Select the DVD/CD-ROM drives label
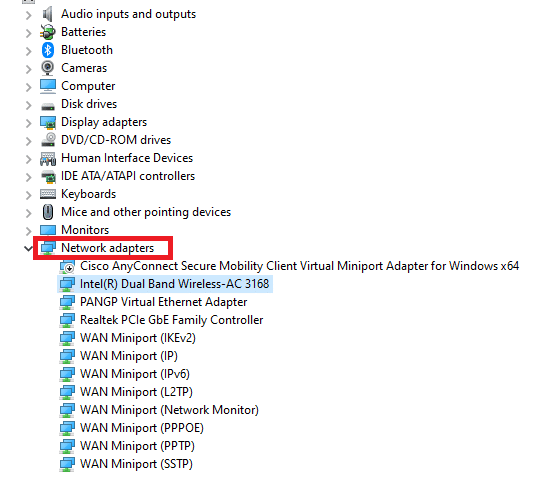 point(116,140)
